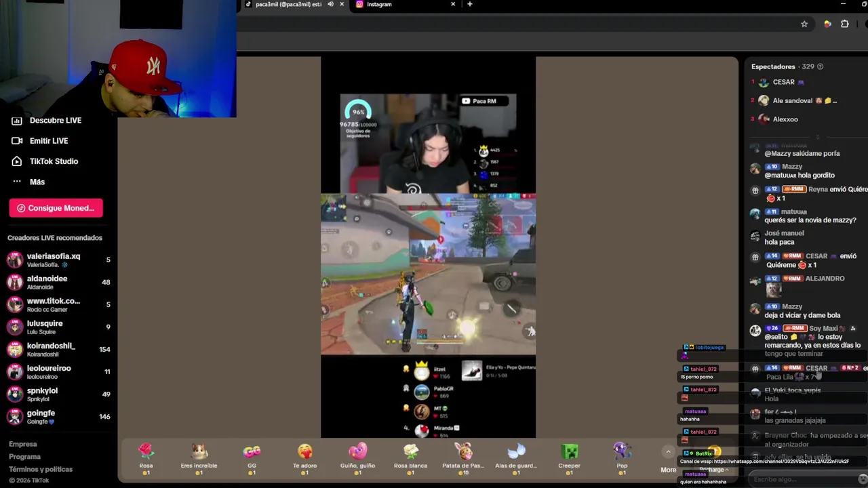
Task: Send the Patata de Pascua gift
Action: tap(463, 458)
